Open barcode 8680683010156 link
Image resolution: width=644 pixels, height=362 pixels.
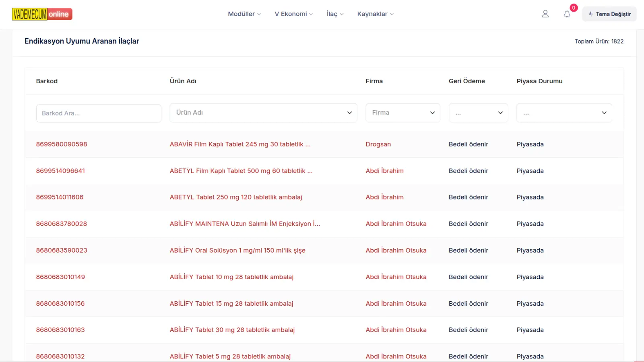[60, 303]
